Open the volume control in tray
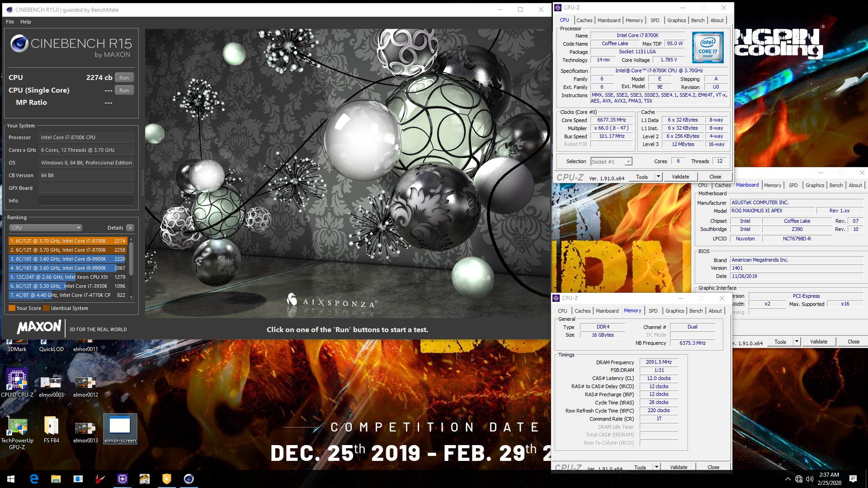Screen dimensions: 868x488 tap(809, 479)
